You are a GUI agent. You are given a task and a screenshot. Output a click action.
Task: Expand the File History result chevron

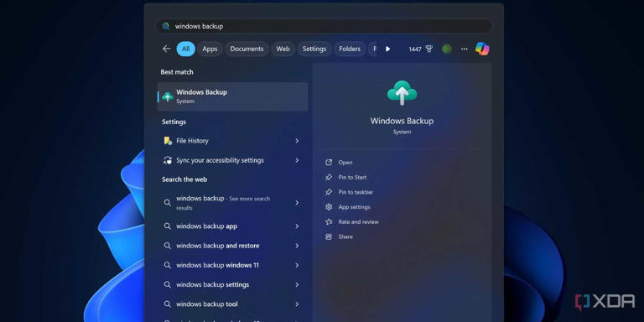coord(297,141)
